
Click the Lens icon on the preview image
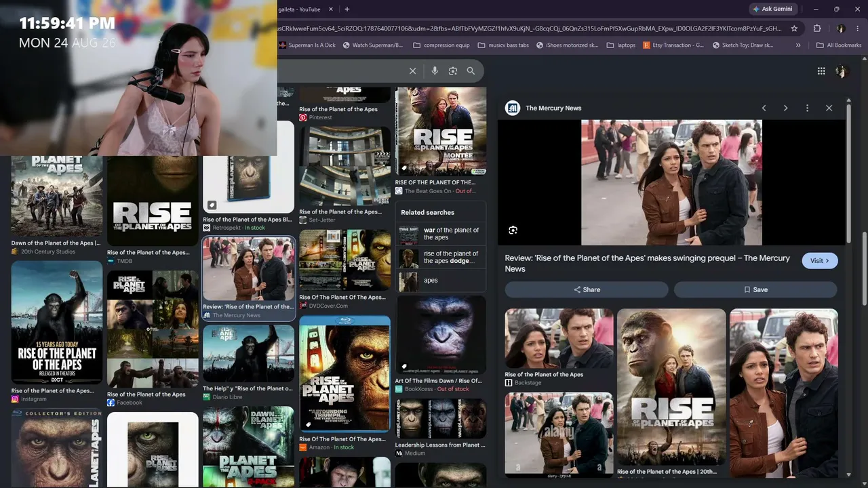coord(513,230)
